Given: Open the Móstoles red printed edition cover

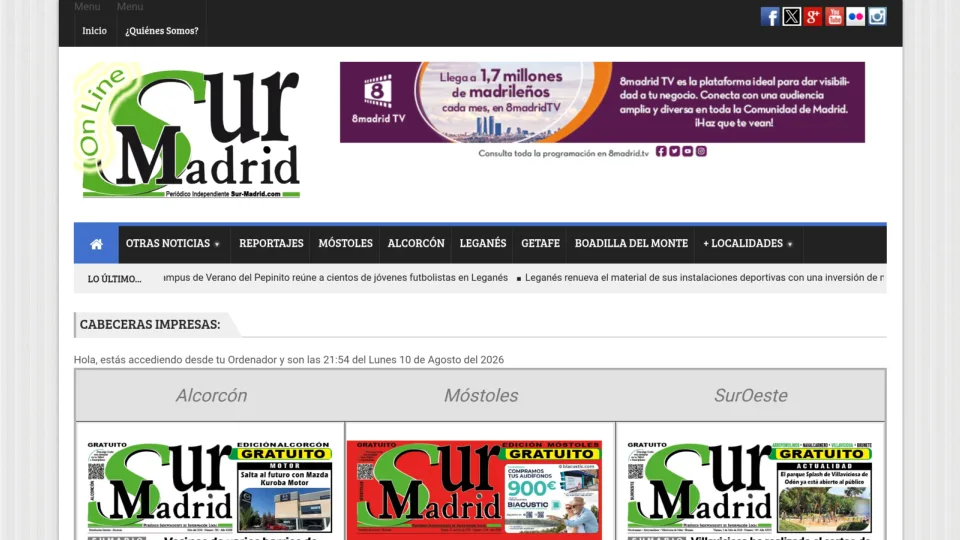Looking at the screenshot, I should [x=474, y=489].
